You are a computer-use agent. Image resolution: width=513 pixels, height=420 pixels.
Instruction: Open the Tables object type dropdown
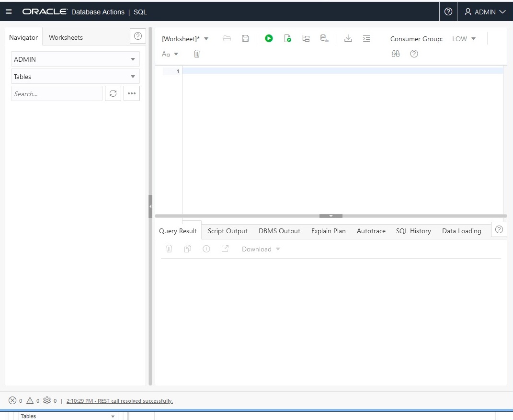[x=75, y=77]
